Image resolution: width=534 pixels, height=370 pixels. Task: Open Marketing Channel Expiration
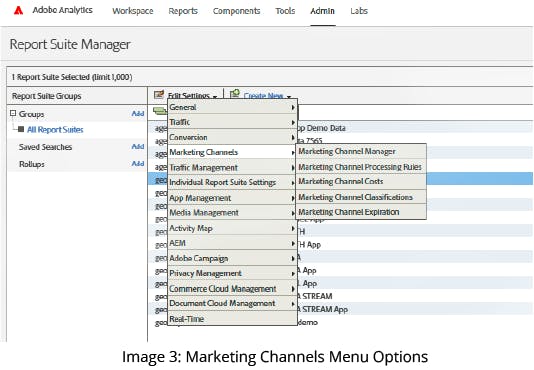361,212
